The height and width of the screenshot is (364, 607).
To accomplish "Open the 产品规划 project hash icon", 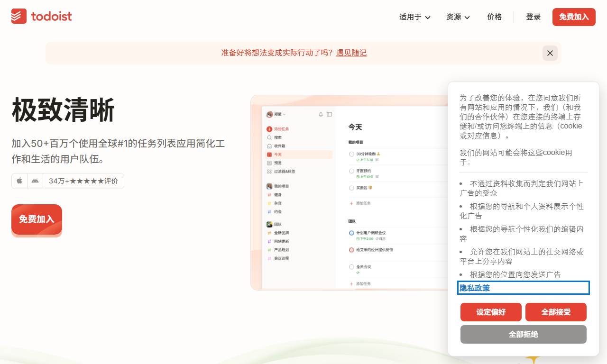I will pyautogui.click(x=269, y=250).
